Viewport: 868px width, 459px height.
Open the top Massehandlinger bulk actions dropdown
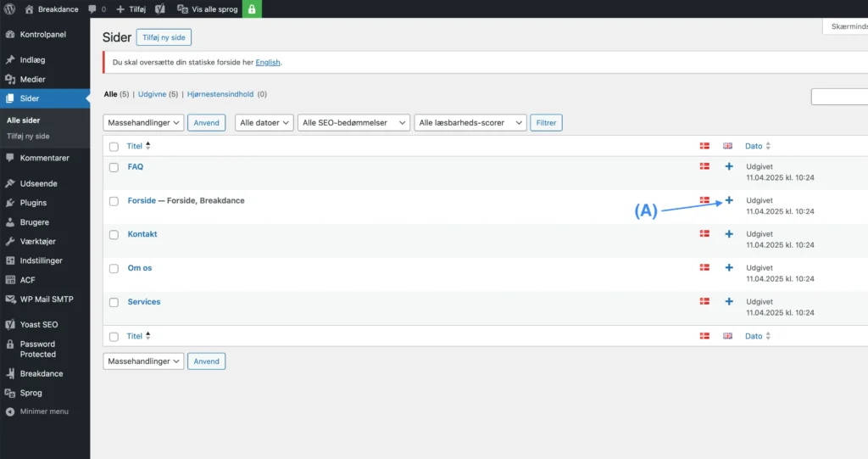143,123
